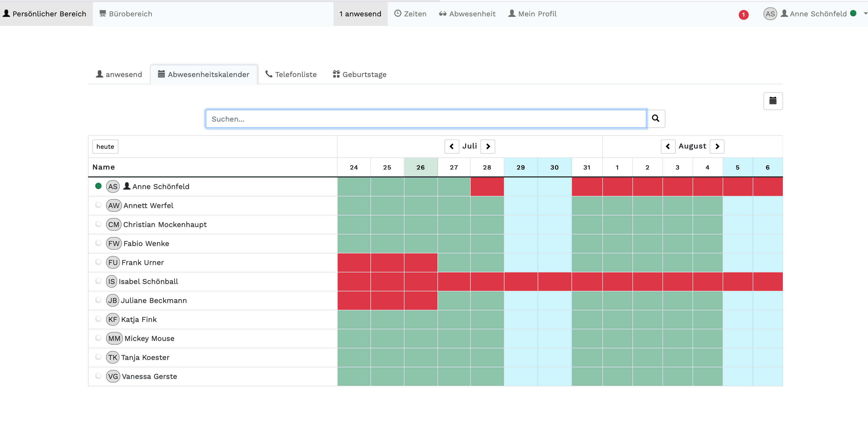This screenshot has height=424, width=868.
Task: Click the FU avatar of Frank Urner
Action: coord(113,262)
